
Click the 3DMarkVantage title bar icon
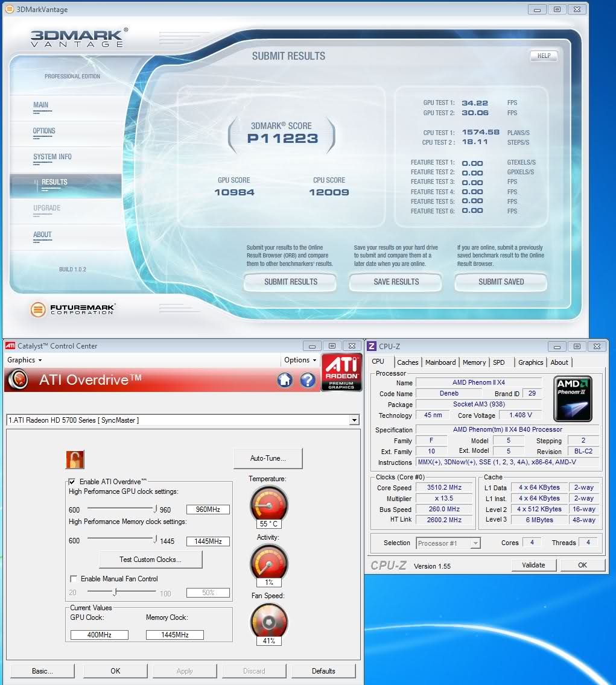pos(10,9)
